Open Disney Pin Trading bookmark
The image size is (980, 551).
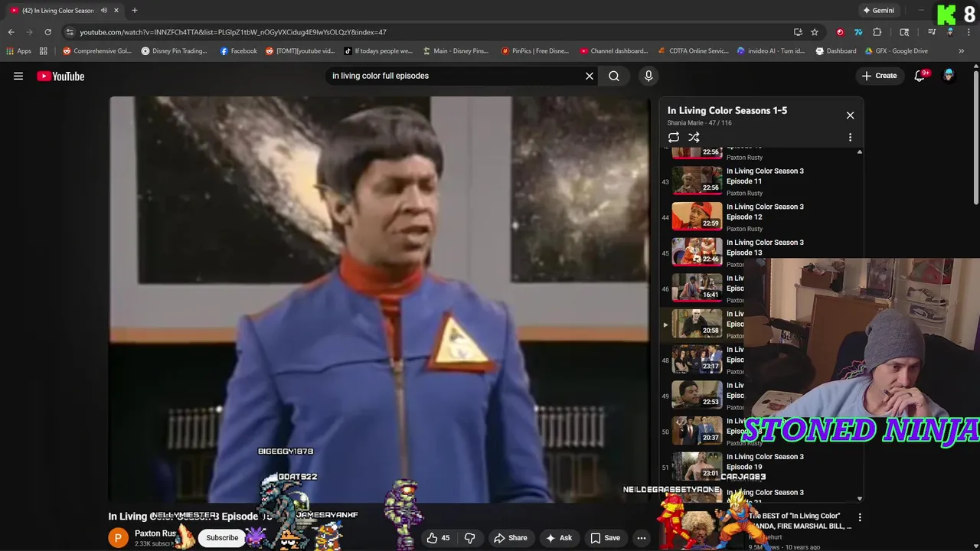[x=174, y=51]
